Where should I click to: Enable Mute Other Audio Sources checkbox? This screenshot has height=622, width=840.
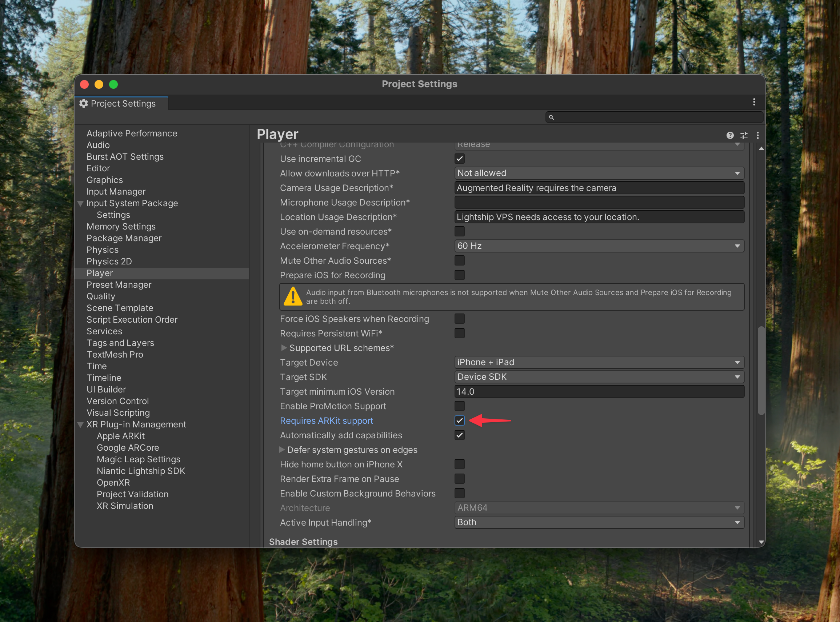(x=460, y=260)
